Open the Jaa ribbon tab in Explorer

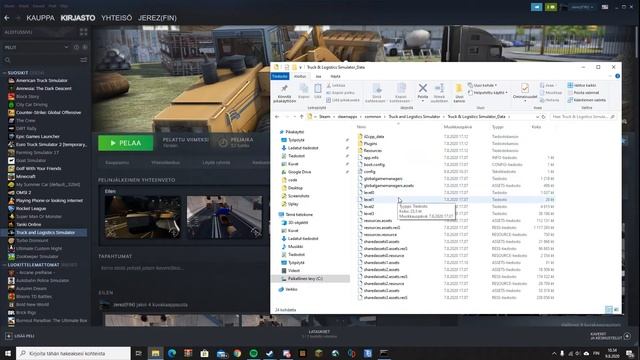tap(318, 76)
